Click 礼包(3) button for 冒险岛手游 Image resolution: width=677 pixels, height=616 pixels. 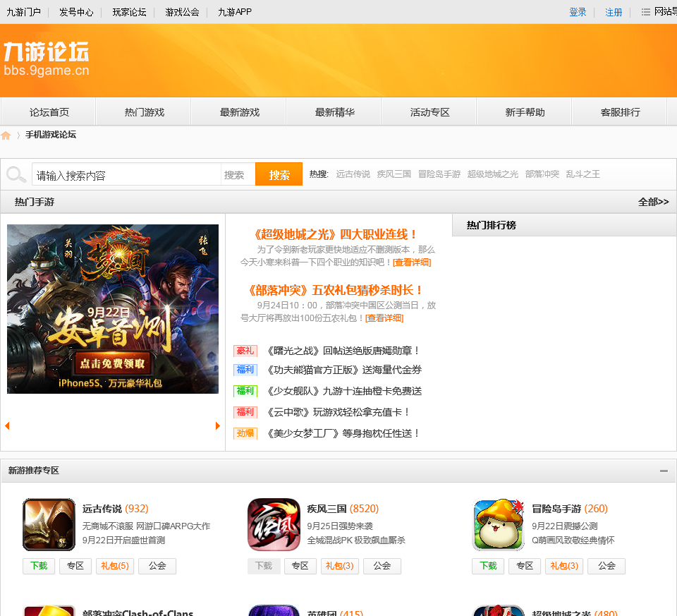point(564,566)
